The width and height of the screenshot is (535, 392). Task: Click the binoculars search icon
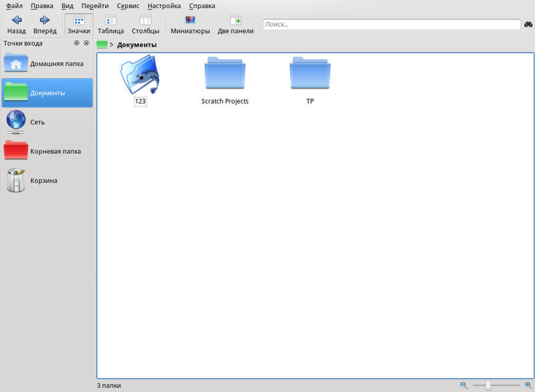point(528,25)
